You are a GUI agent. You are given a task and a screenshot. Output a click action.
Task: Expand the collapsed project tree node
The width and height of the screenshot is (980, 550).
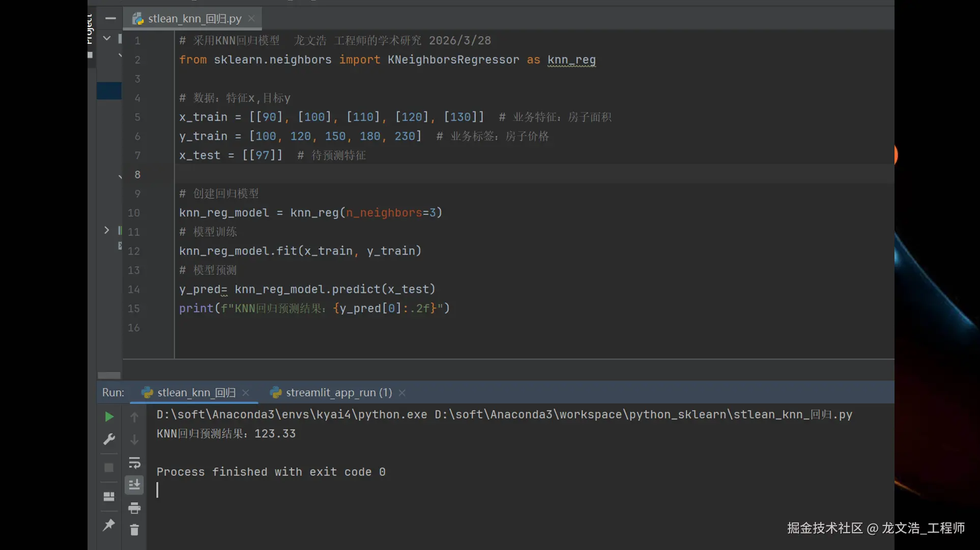pyautogui.click(x=106, y=230)
